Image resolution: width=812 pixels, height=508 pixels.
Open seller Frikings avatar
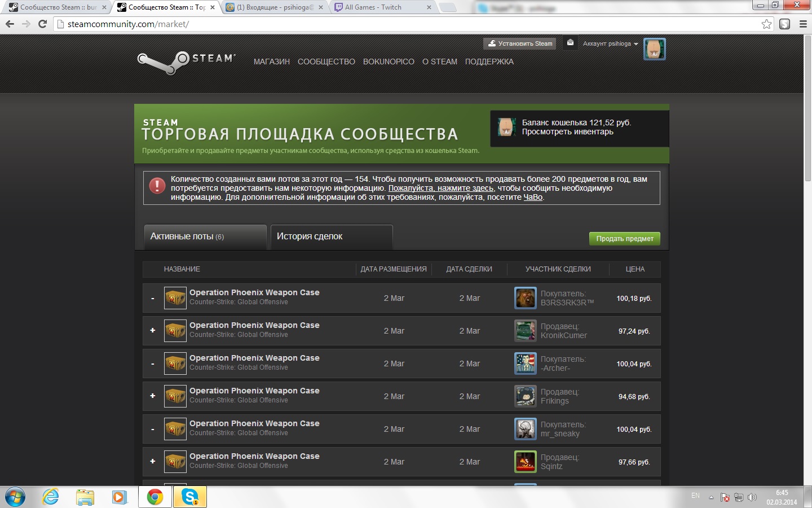tap(526, 396)
